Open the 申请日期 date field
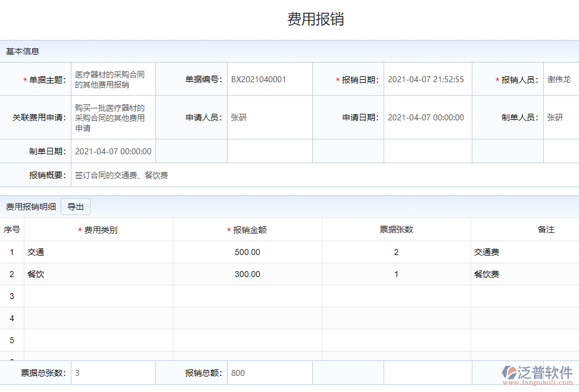579x392 pixels. click(427, 117)
